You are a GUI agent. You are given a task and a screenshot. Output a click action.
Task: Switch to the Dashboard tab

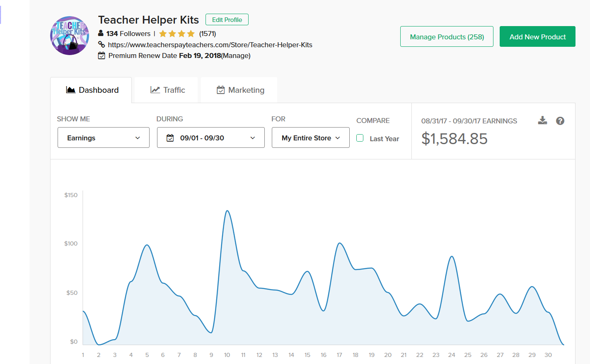[91, 90]
